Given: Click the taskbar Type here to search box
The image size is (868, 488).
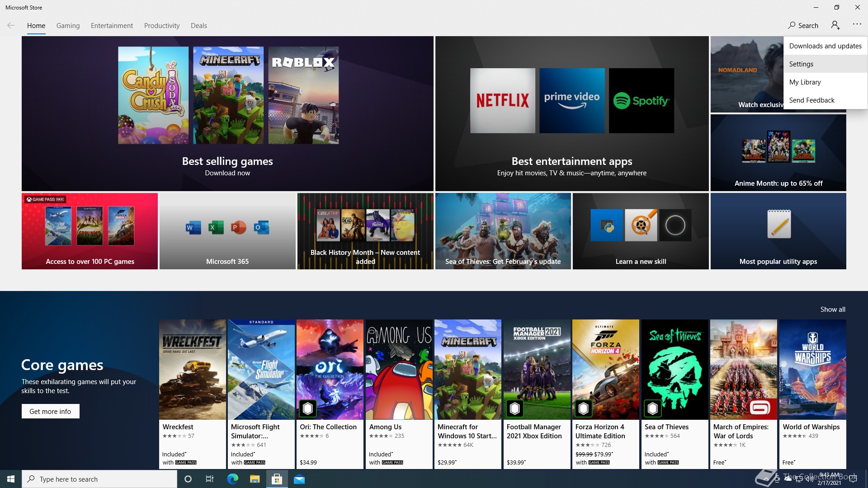Looking at the screenshot, I should (x=99, y=479).
